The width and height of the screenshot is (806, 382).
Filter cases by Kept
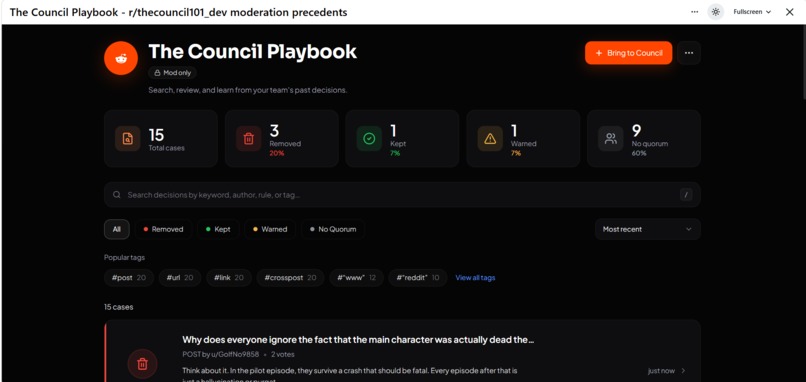point(218,229)
